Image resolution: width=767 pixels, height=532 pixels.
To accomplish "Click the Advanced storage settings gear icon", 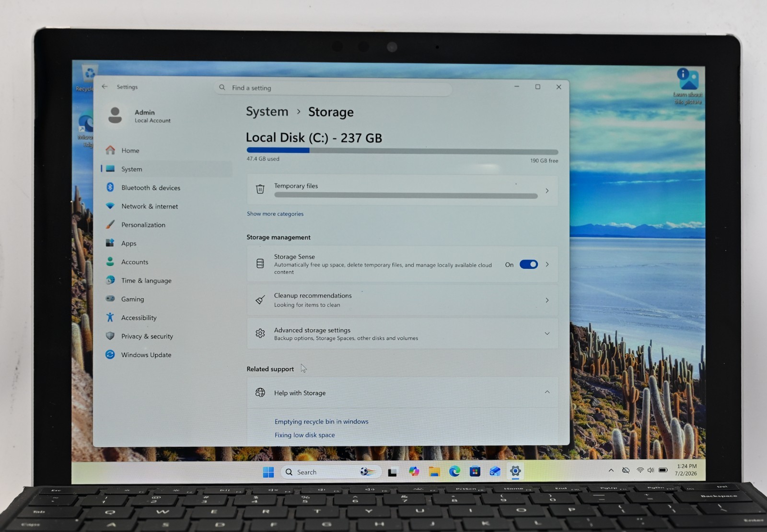I will click(x=260, y=334).
